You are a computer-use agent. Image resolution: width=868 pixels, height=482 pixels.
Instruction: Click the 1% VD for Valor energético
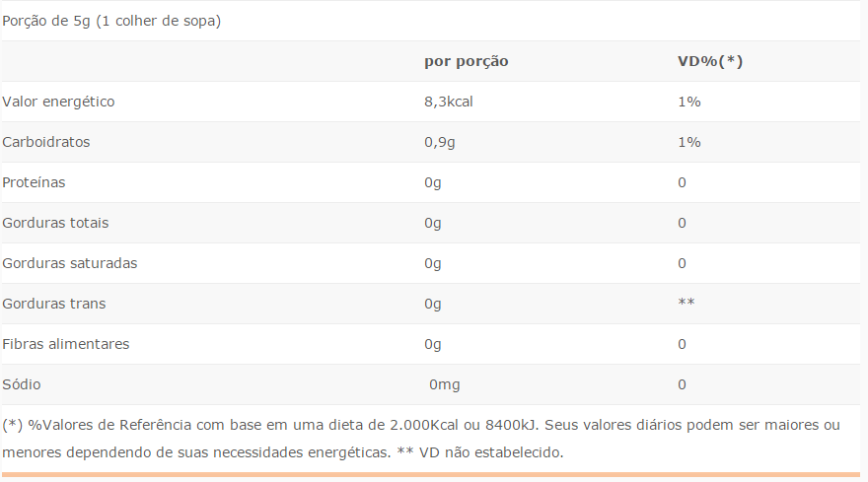coord(689,102)
